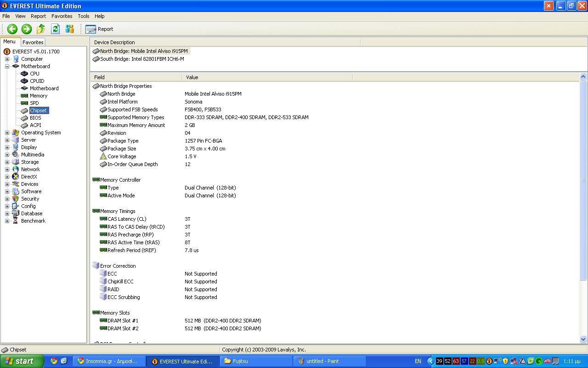Select the CPU icon in the tree
588x368 pixels.
pos(24,74)
